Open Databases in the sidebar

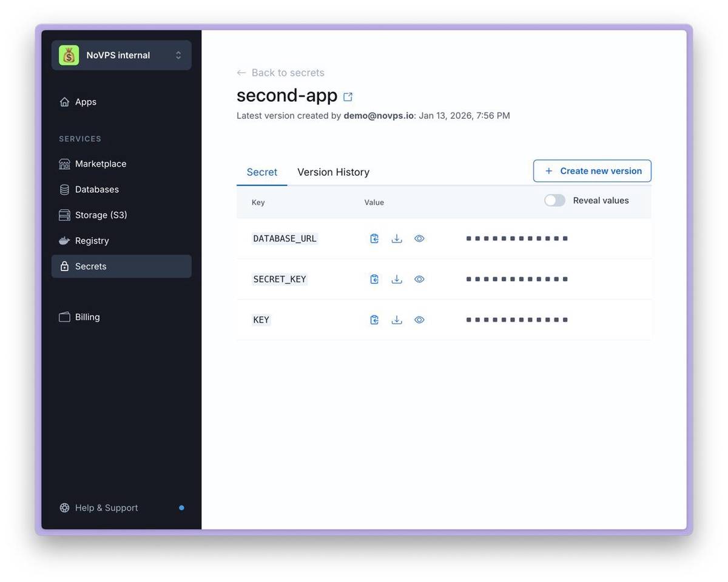[x=96, y=190]
